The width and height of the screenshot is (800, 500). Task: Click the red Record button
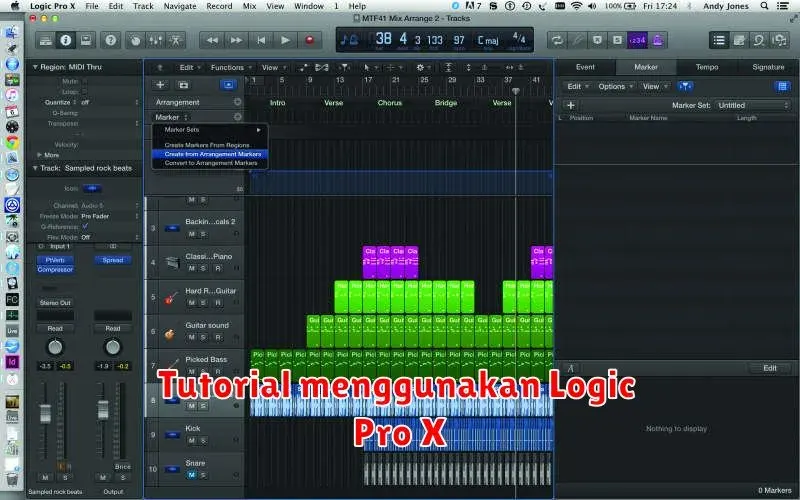tap(309, 40)
